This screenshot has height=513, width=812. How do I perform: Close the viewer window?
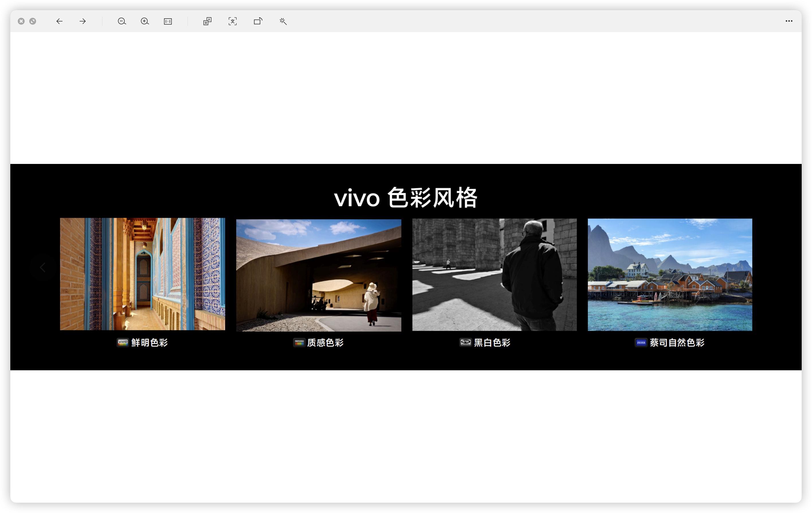point(21,21)
